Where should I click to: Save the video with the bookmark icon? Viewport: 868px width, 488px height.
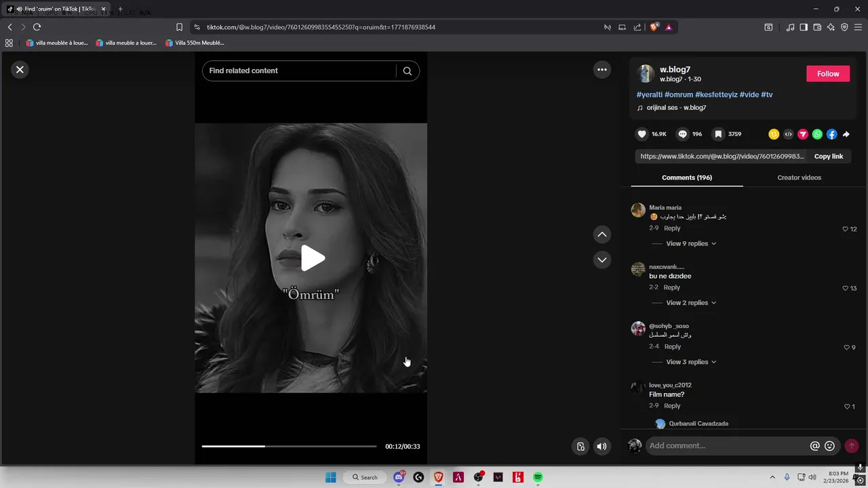pos(718,134)
